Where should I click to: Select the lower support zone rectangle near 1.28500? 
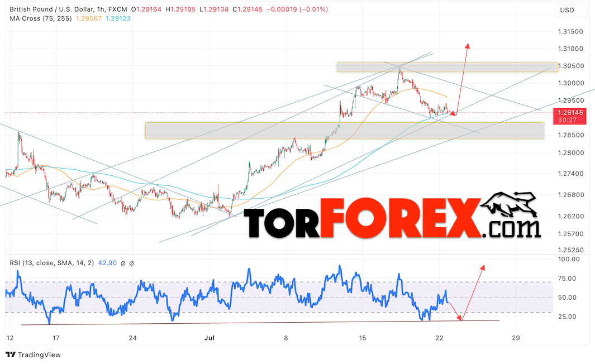coord(345,131)
